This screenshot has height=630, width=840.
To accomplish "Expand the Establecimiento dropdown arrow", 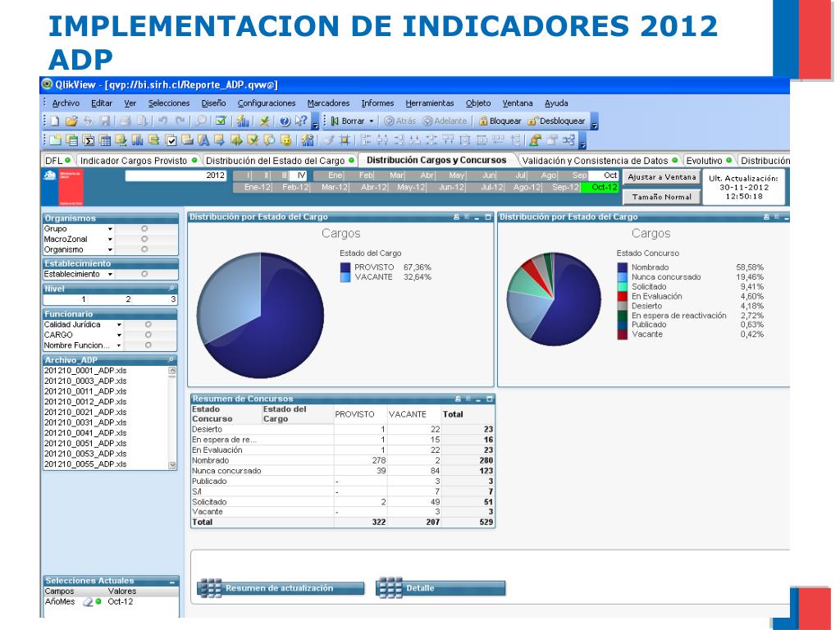I will (110, 274).
